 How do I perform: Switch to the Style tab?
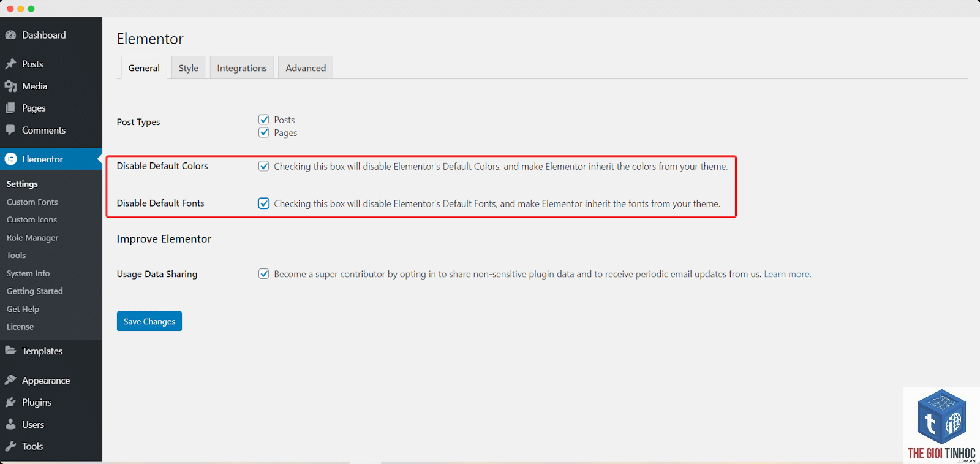click(189, 67)
